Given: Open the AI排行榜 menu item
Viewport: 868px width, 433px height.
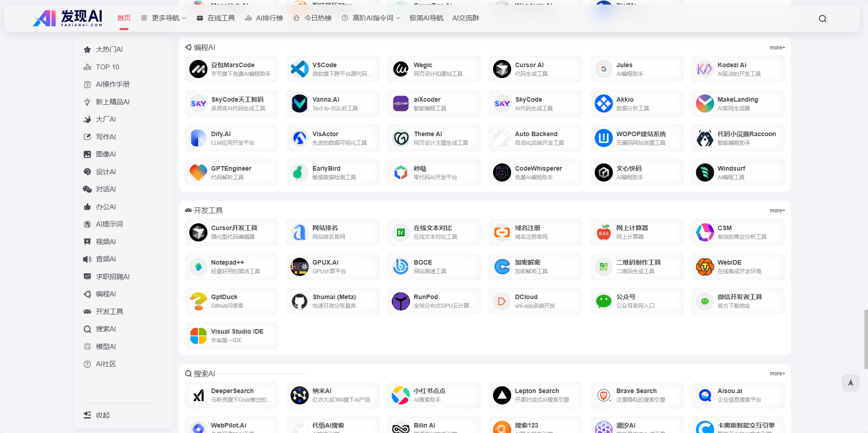Looking at the screenshot, I should 264,18.
